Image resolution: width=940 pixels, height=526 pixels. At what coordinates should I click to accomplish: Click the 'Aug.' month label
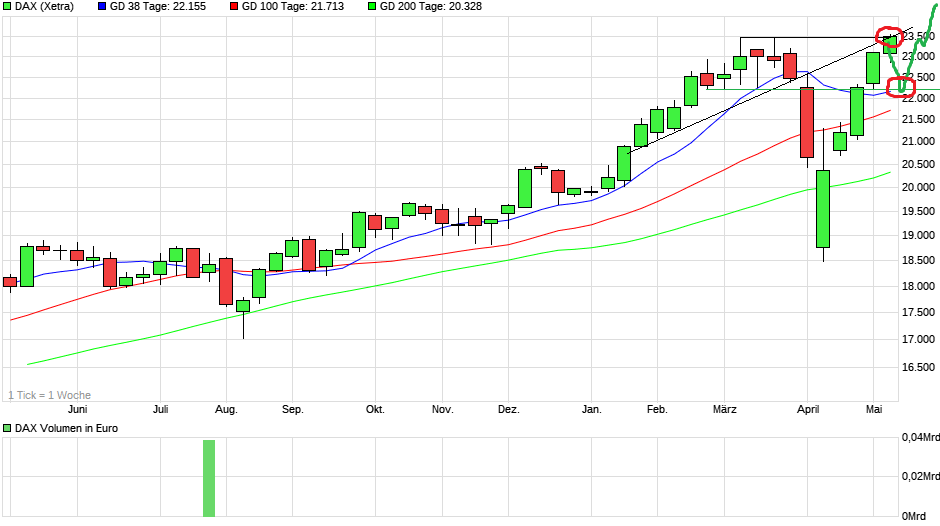[227, 410]
